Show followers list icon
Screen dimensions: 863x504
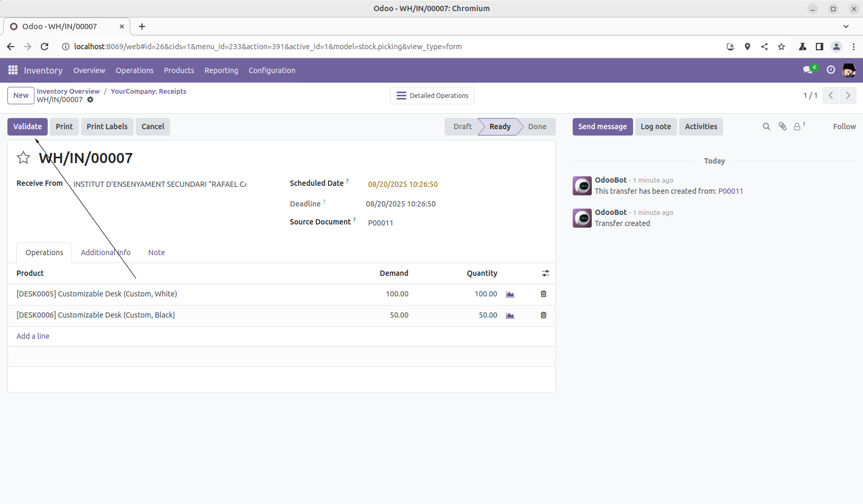[798, 127]
